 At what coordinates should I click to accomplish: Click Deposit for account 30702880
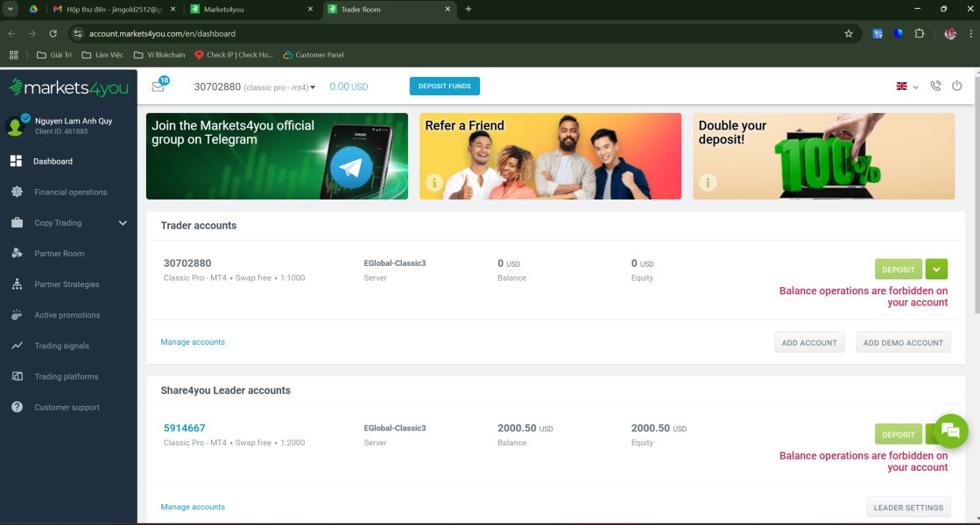tap(899, 269)
